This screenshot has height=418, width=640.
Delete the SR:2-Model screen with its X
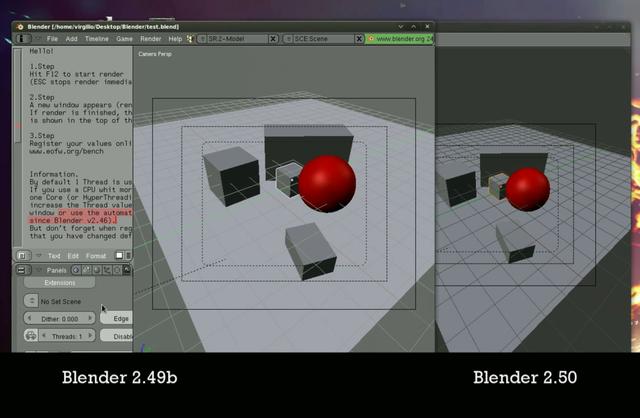(x=273, y=39)
